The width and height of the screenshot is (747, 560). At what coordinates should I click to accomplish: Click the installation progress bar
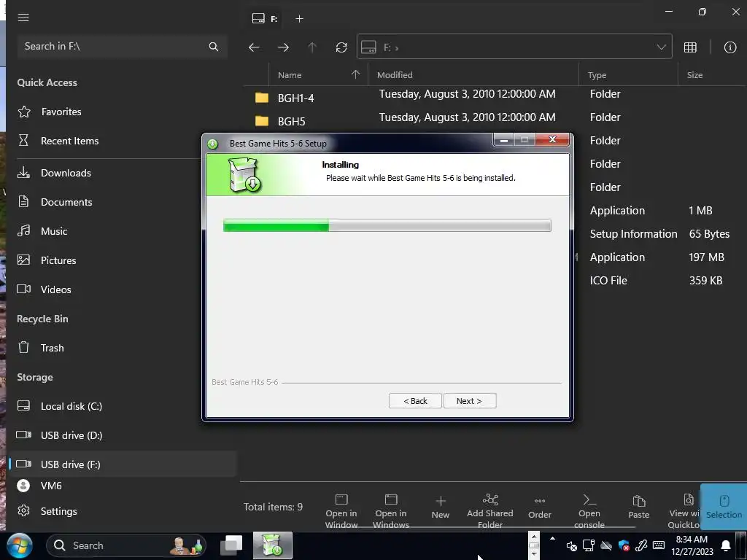[387, 225]
